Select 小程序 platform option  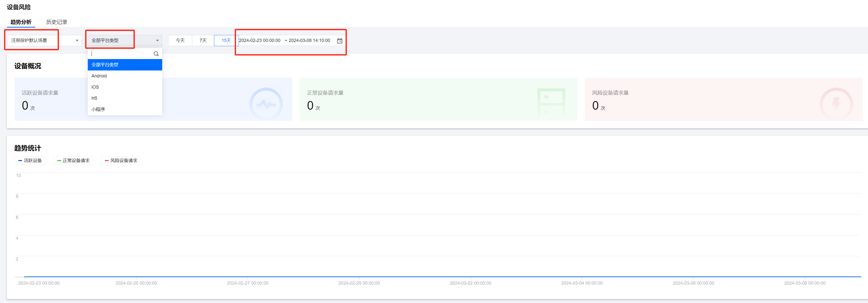pyautogui.click(x=98, y=109)
